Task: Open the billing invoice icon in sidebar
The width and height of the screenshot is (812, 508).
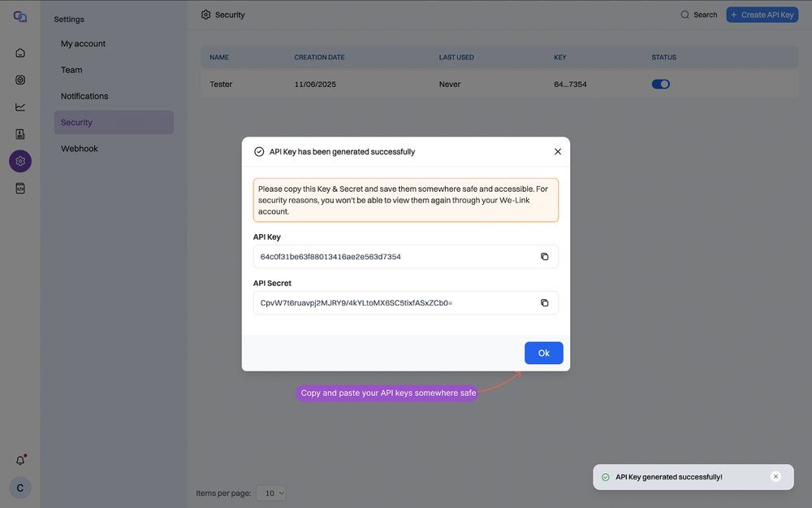Action: (20, 134)
